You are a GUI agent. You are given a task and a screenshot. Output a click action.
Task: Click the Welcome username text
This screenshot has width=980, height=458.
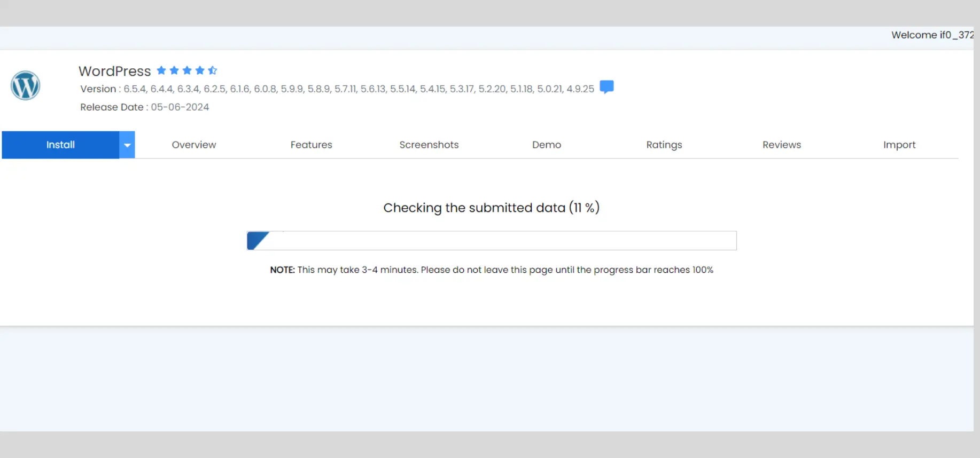click(x=932, y=35)
